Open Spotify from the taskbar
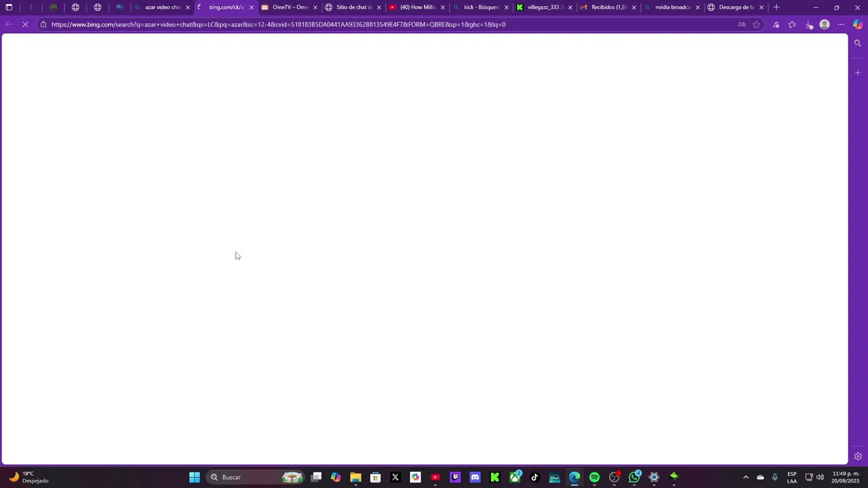 tap(595, 477)
